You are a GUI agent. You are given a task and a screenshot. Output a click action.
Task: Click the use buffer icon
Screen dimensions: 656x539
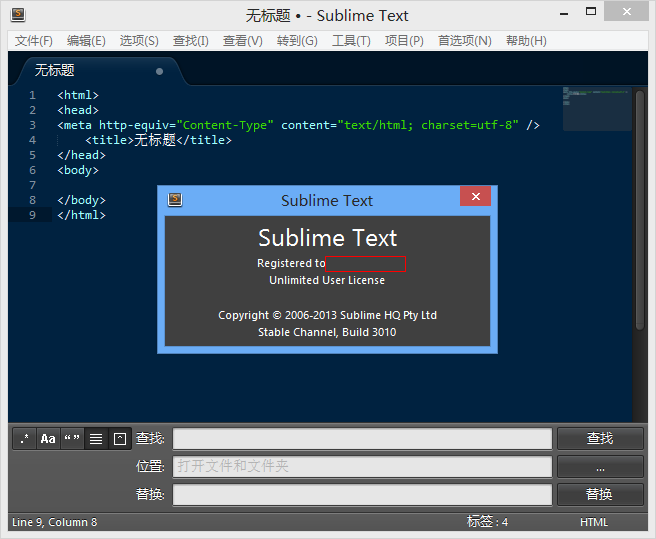(x=120, y=439)
